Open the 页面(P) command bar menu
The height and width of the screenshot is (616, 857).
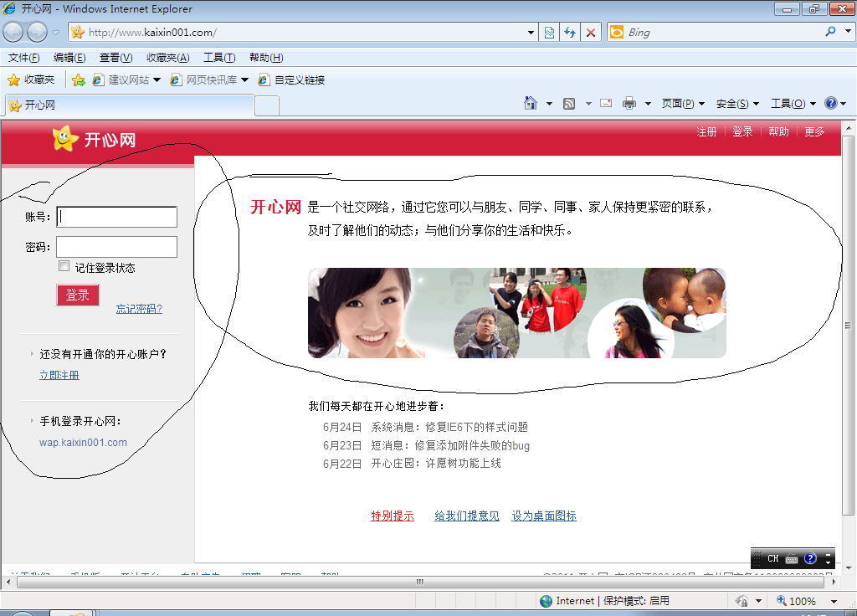(683, 103)
